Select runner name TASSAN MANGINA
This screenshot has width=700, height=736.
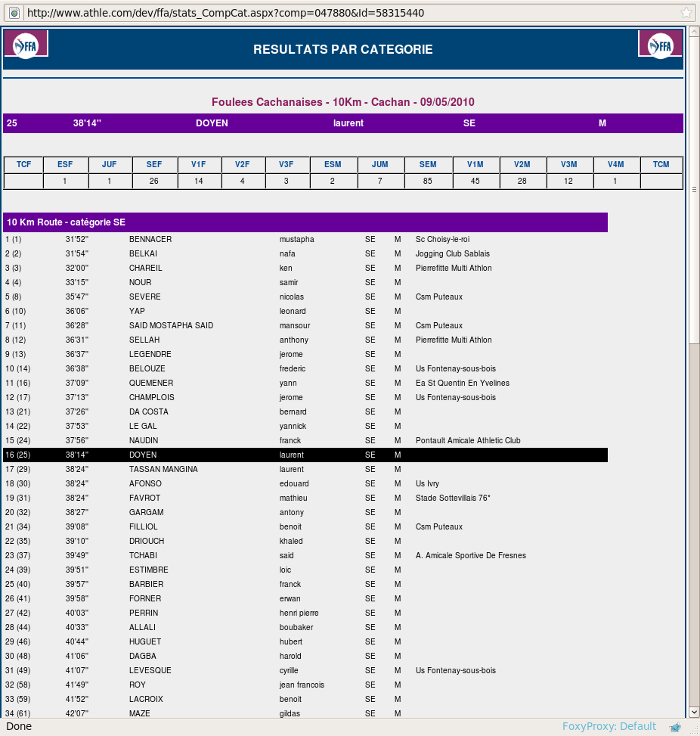(x=164, y=470)
